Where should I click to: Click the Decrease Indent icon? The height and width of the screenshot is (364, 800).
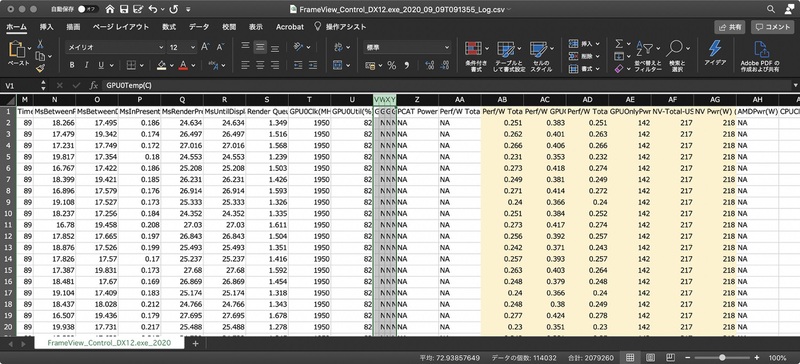[298, 65]
